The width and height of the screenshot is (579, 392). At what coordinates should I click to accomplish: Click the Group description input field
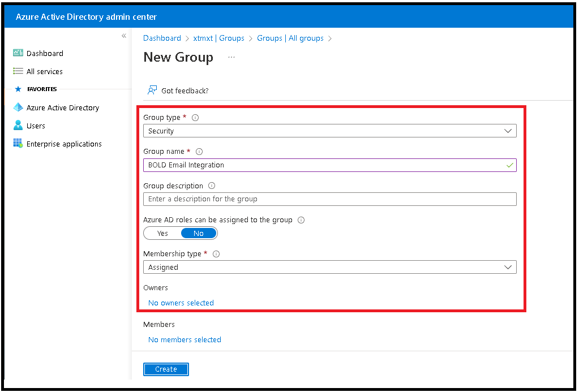pyautogui.click(x=329, y=199)
